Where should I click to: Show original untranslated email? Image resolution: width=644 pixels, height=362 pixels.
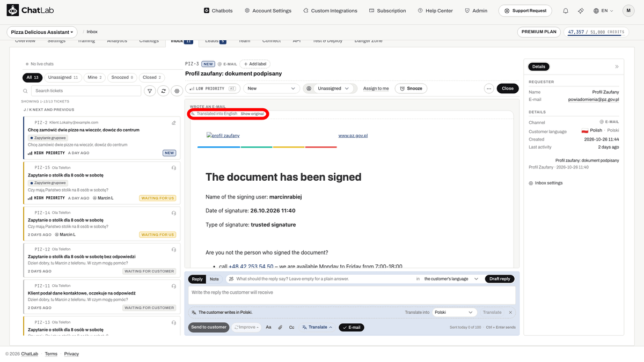(x=252, y=114)
